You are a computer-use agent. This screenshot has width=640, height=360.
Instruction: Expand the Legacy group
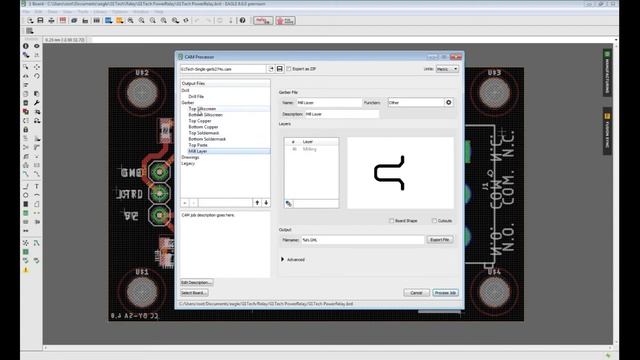point(188,163)
